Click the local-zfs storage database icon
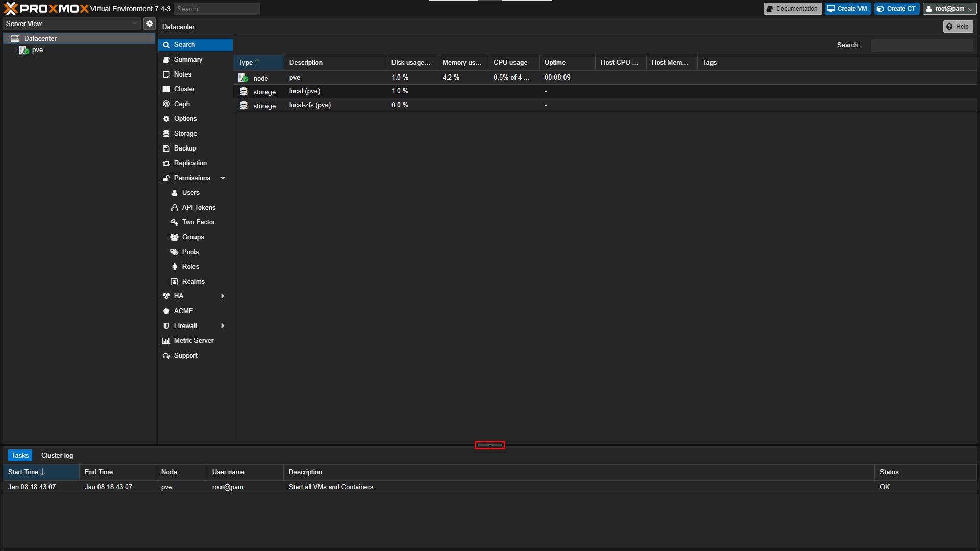Image resolution: width=980 pixels, height=551 pixels. 243,105
